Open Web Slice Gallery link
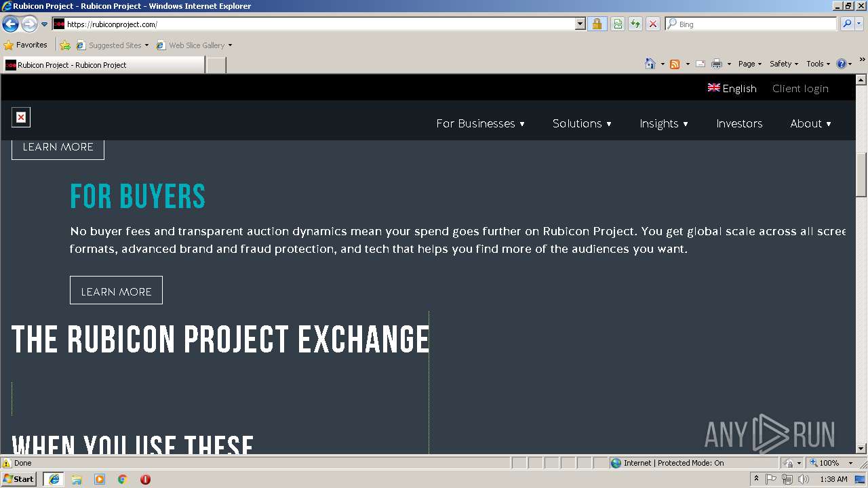This screenshot has height=488, width=868. (194, 45)
